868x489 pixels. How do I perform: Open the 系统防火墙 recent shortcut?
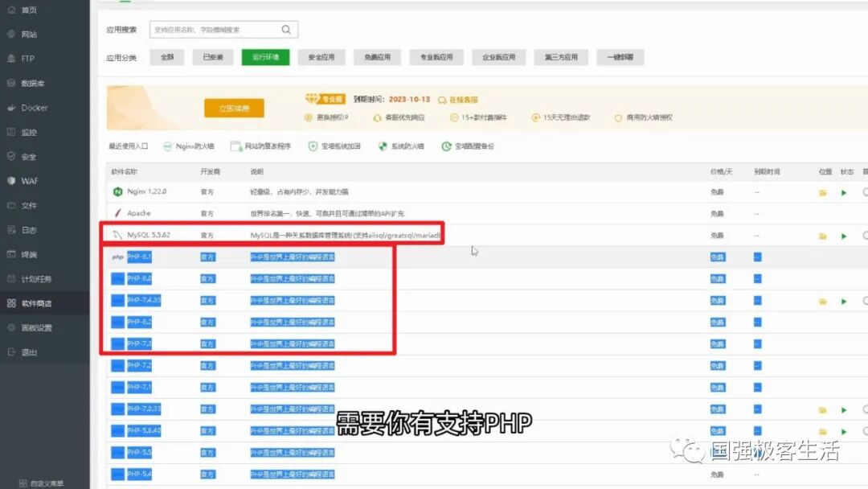pos(401,146)
